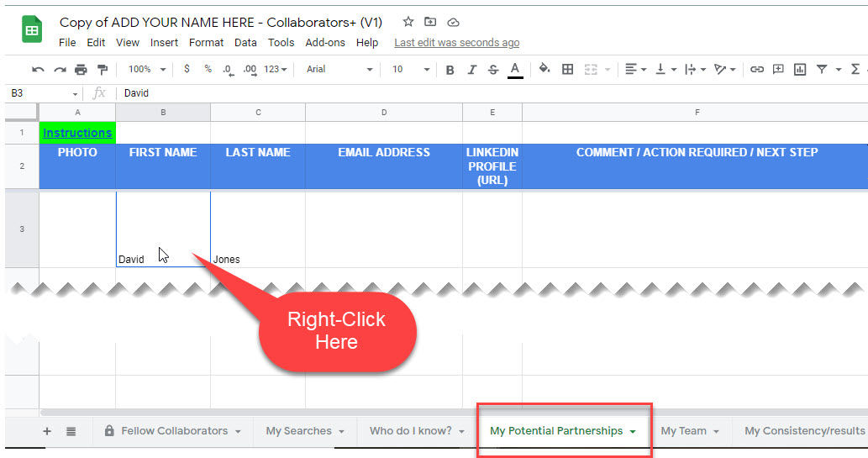Switch to Who do I know? tab
Screen dimensions: 868x458
pos(416,431)
